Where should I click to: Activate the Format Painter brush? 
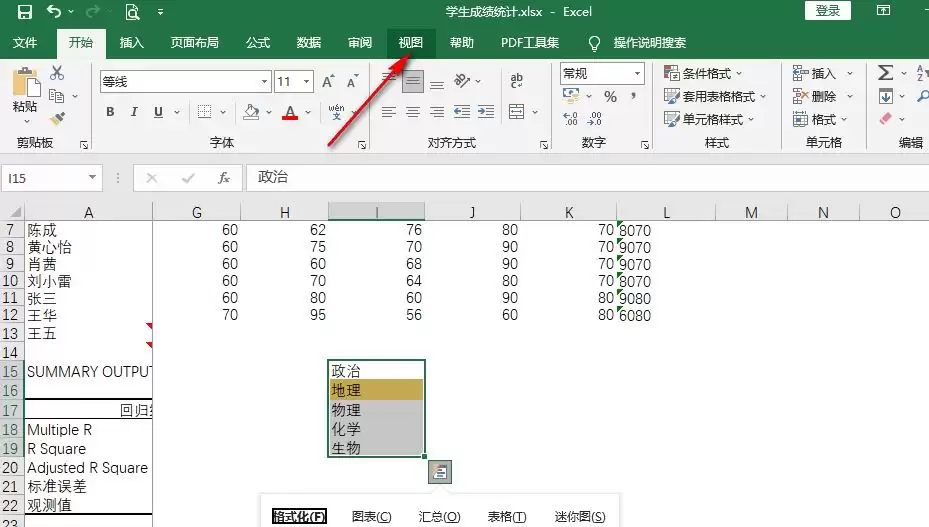click(57, 119)
